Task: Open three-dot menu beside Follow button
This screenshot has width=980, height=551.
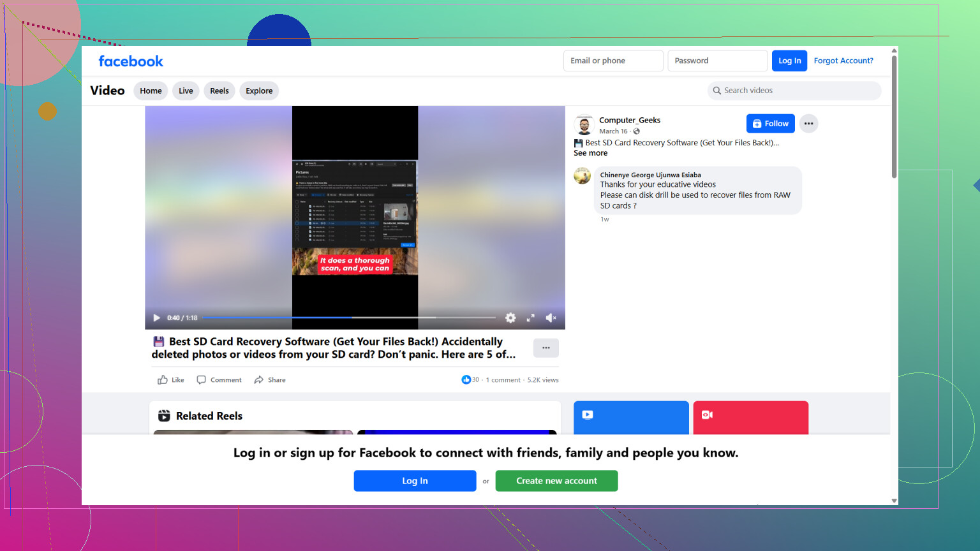Action: click(809, 124)
